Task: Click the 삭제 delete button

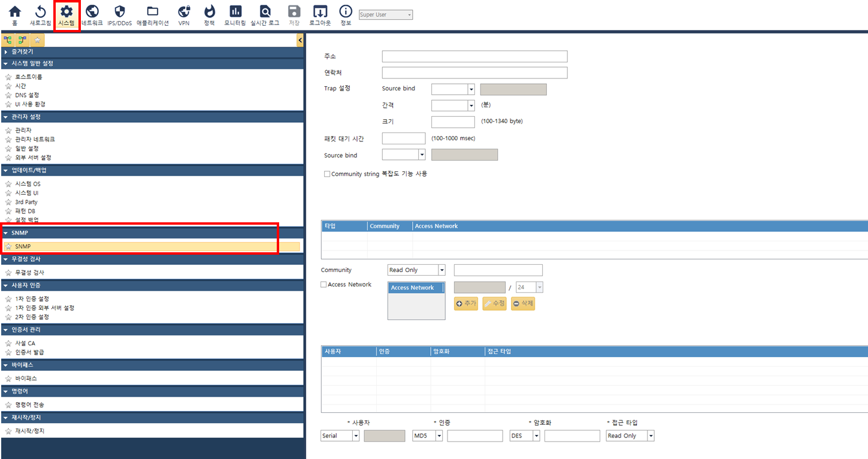Action: pyautogui.click(x=523, y=304)
